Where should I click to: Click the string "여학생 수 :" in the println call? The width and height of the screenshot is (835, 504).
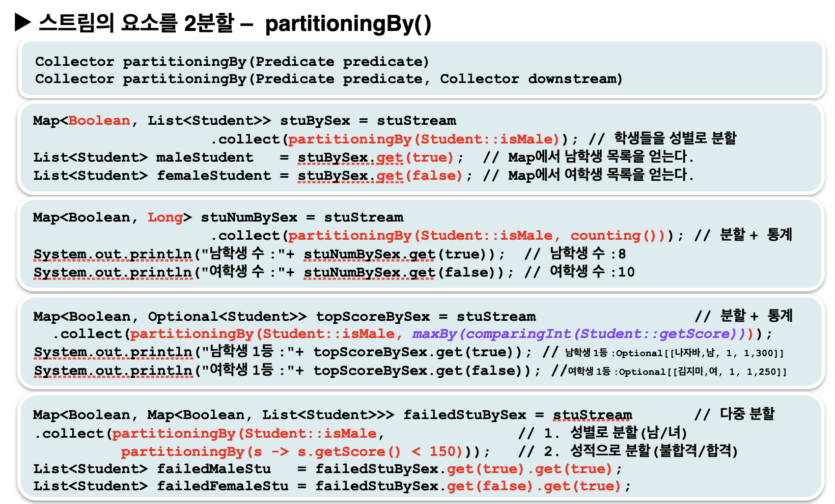tap(244, 272)
